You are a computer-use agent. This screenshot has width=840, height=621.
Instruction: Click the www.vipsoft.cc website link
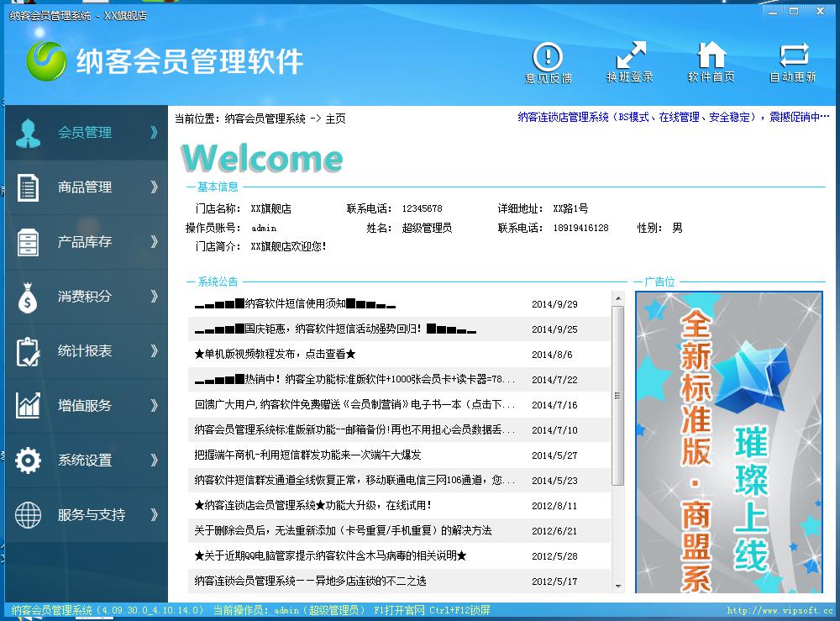[x=779, y=611]
